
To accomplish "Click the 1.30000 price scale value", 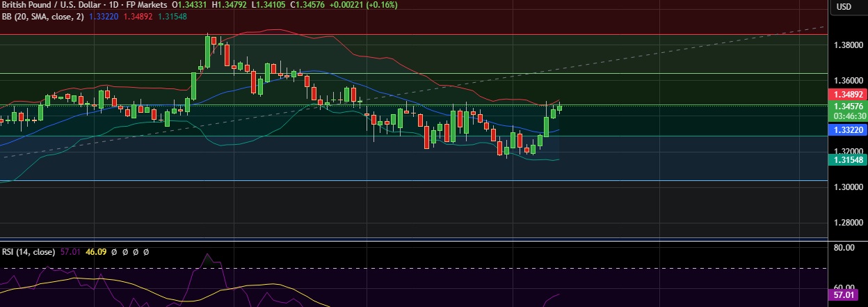I will [848, 187].
